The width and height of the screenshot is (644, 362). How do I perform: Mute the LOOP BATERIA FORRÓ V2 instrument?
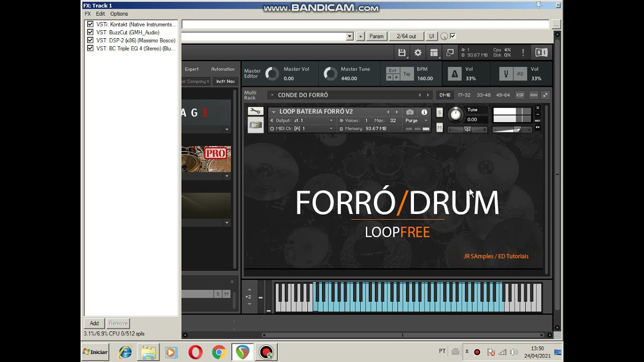tap(439, 128)
